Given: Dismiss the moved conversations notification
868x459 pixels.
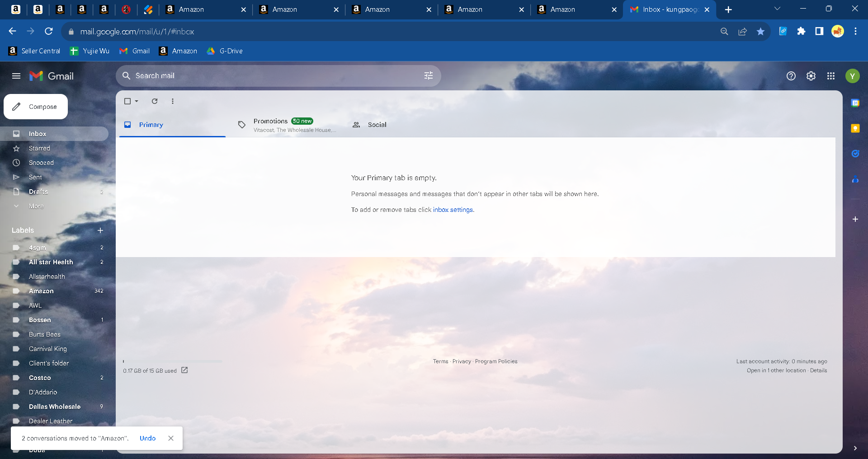Looking at the screenshot, I should (171, 438).
